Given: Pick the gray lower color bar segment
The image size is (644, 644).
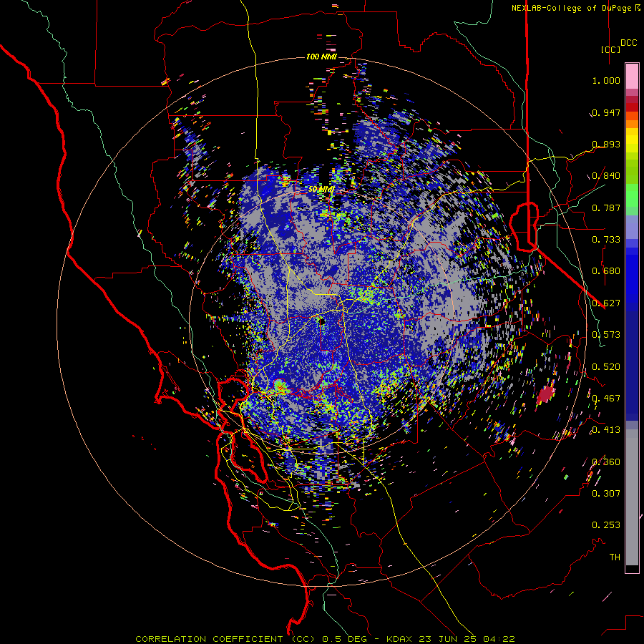Looking at the screenshot, I should tap(632, 497).
